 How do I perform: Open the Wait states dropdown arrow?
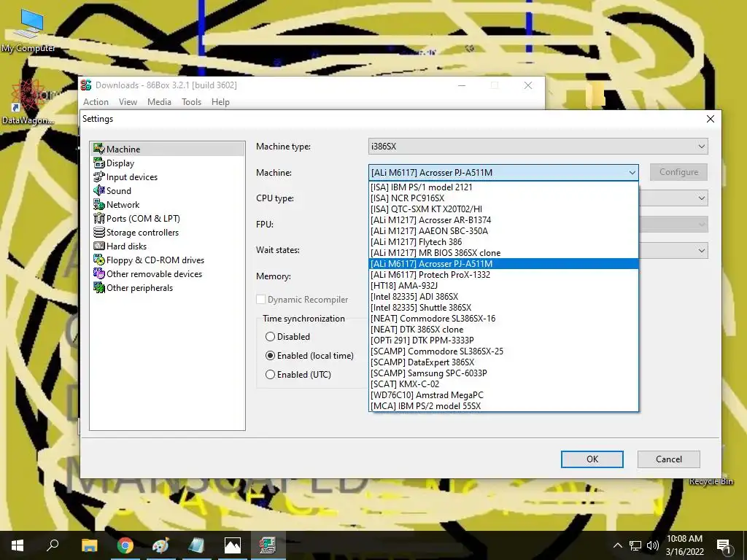pos(701,251)
